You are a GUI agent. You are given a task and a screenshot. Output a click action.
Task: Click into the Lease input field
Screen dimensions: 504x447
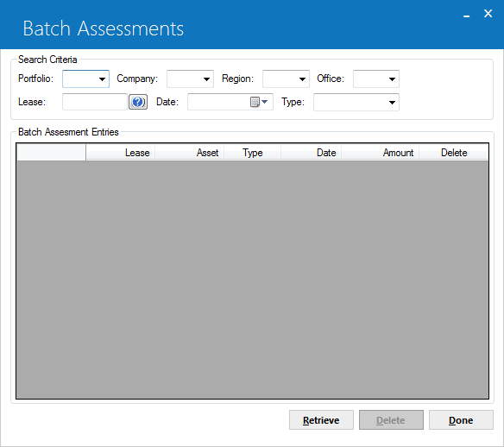tap(95, 102)
